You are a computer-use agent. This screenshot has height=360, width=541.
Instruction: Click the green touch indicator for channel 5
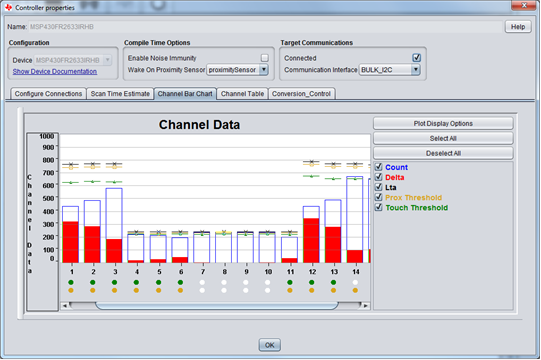coord(158,282)
